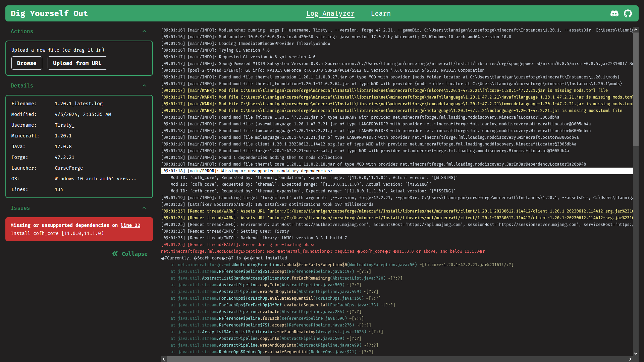Follow the line 22 link
Screen dimensions: 644x362
coord(130,225)
